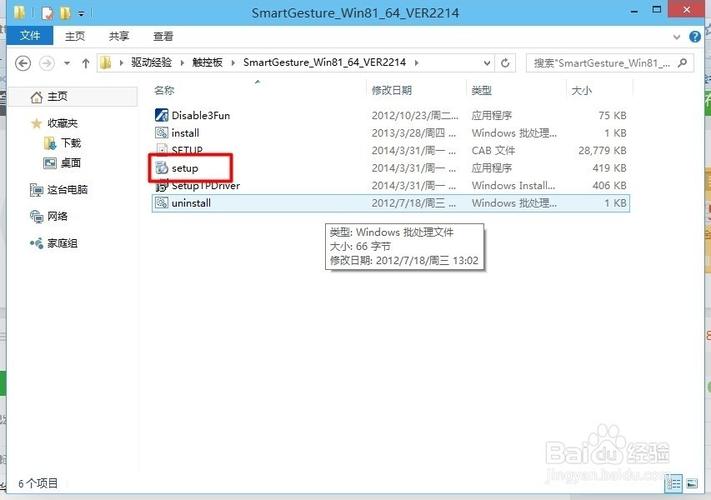Open the Help question mark
Image resolution: width=711 pixels, height=500 pixels.
point(695,37)
